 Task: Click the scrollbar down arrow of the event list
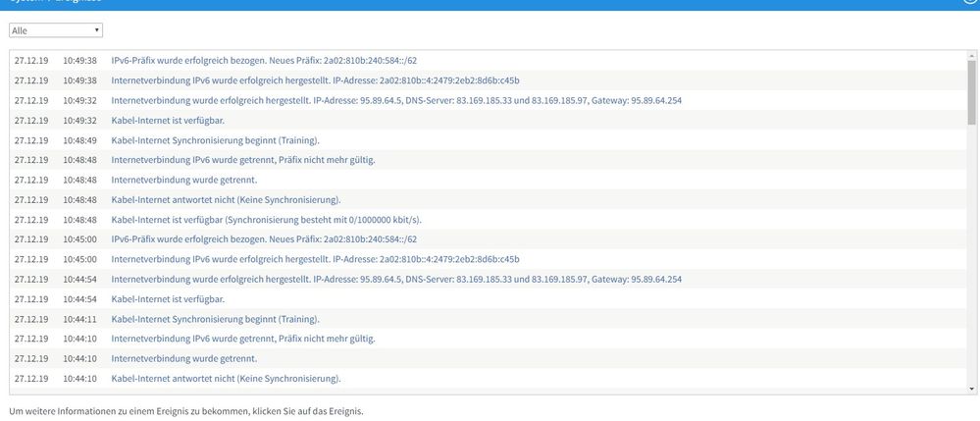971,389
